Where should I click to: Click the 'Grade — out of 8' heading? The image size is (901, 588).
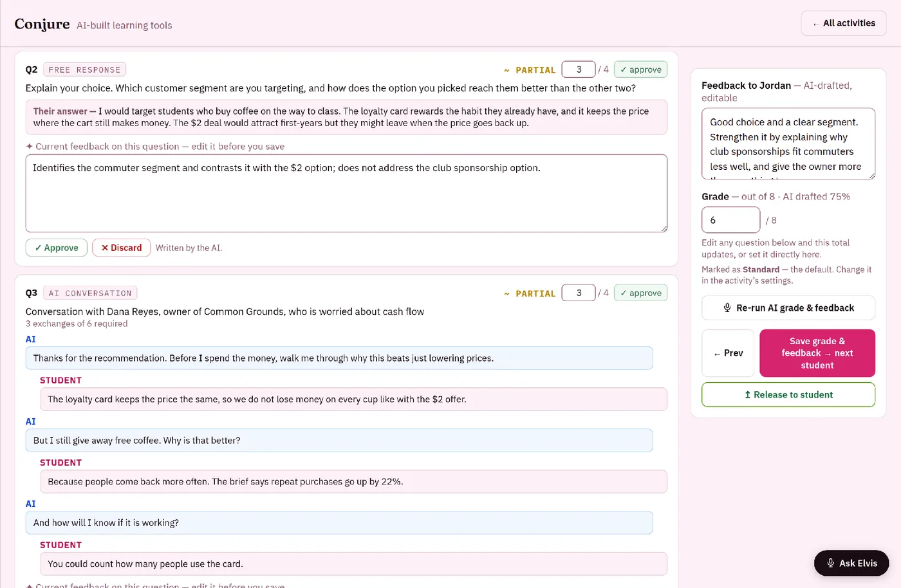776,196
